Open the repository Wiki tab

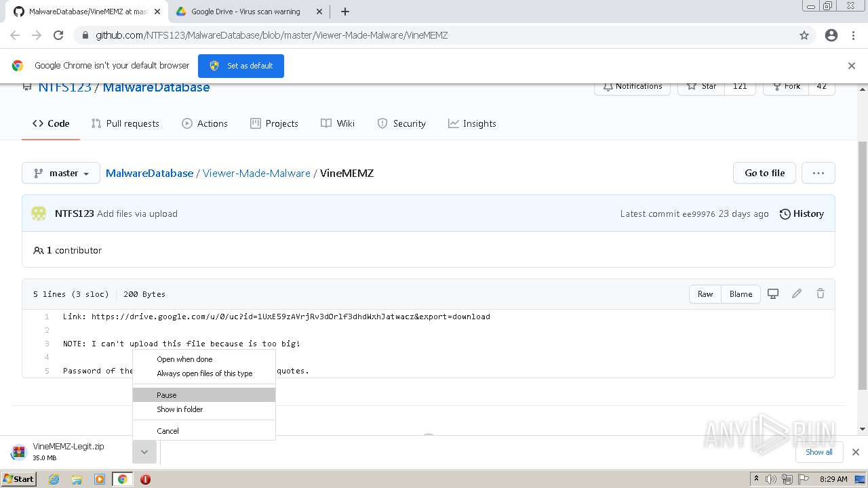coord(338,123)
